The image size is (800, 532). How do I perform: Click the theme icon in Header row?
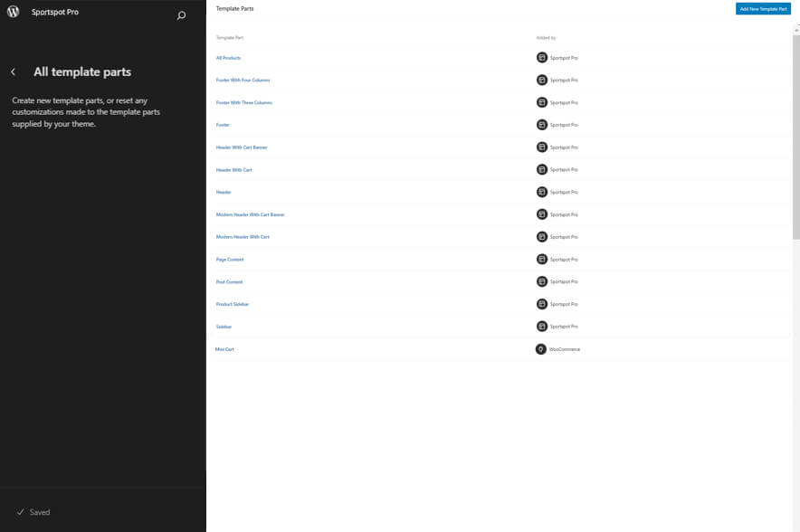click(542, 192)
